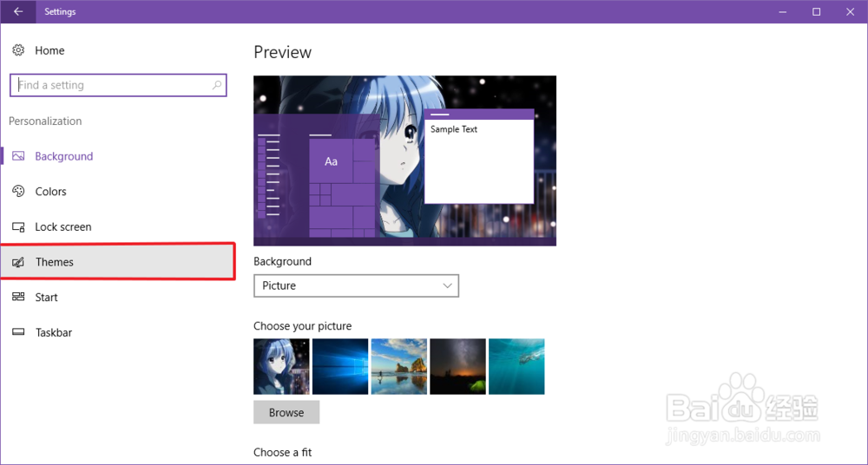Click the Start tiles icon
This screenshot has height=465, width=868.
click(x=18, y=298)
